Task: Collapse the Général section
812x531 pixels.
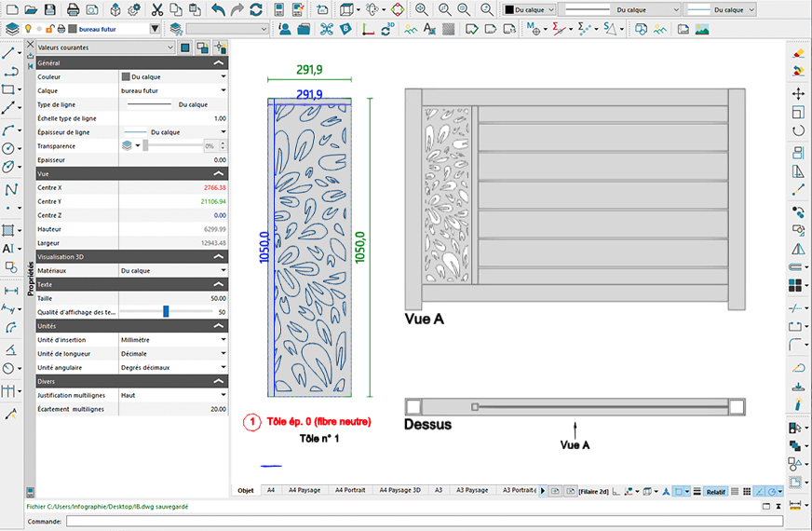Action: [x=219, y=62]
